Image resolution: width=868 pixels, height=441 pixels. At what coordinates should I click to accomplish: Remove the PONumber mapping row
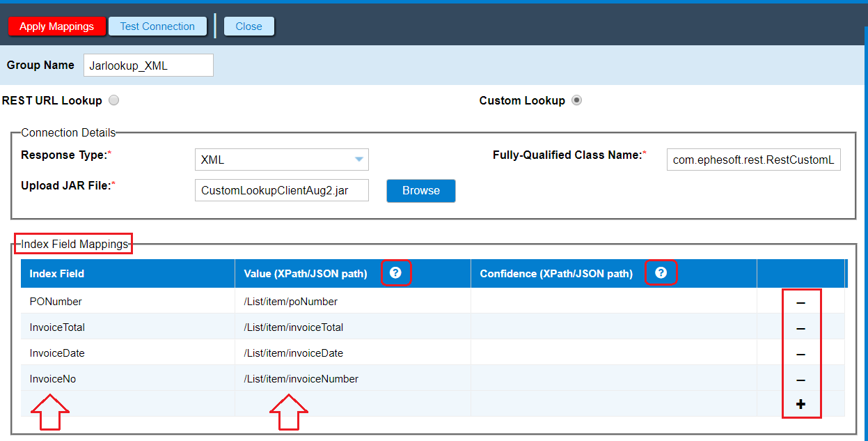pyautogui.click(x=800, y=302)
